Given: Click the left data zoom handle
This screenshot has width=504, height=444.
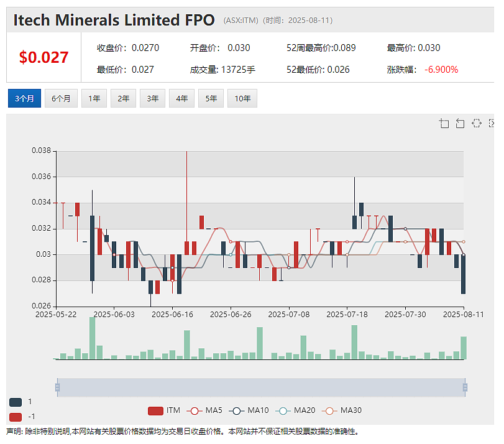Looking at the screenshot, I should (x=58, y=387).
